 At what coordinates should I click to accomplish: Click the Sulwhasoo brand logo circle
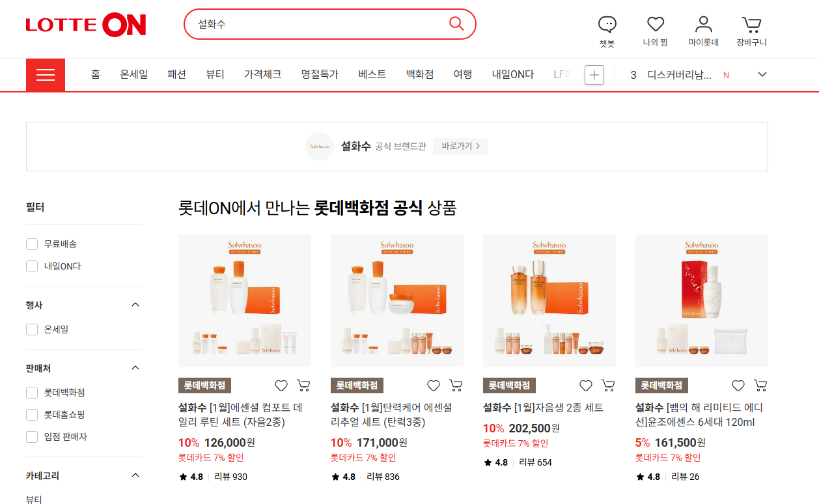[x=319, y=147]
